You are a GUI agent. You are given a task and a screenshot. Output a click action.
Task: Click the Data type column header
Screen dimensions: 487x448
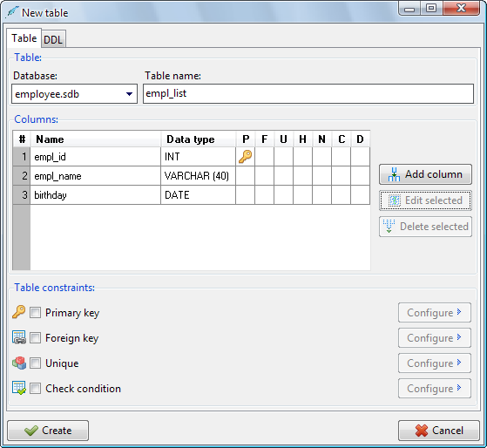pos(198,139)
